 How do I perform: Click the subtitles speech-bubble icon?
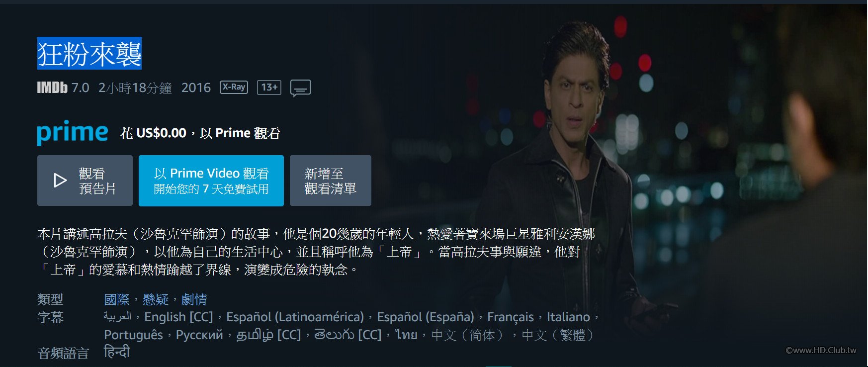pyautogui.click(x=300, y=88)
